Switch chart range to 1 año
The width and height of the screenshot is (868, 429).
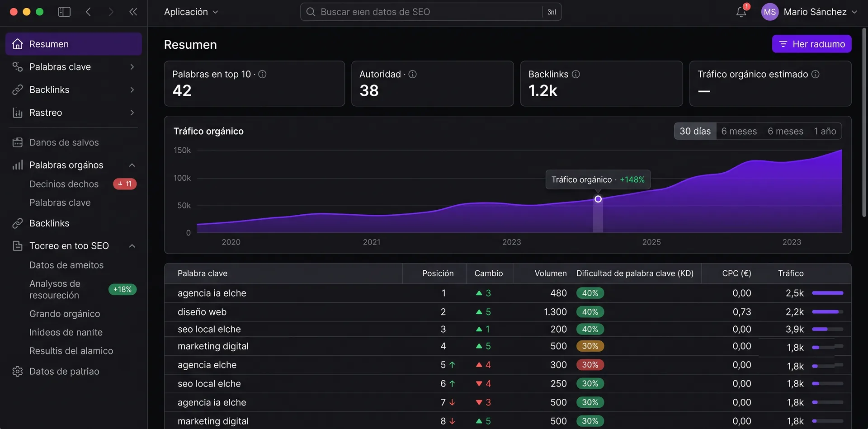[x=825, y=131]
